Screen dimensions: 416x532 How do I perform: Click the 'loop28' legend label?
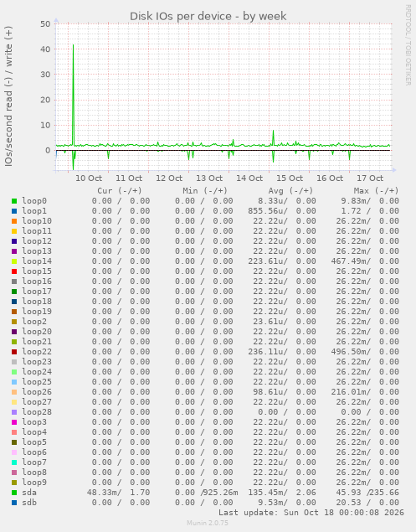[37, 412]
